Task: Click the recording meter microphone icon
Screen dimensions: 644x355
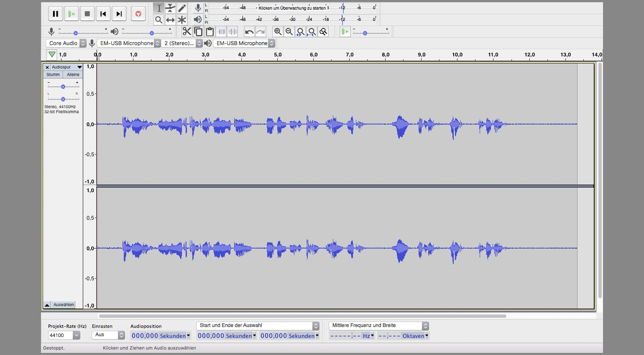Action: click(198, 8)
